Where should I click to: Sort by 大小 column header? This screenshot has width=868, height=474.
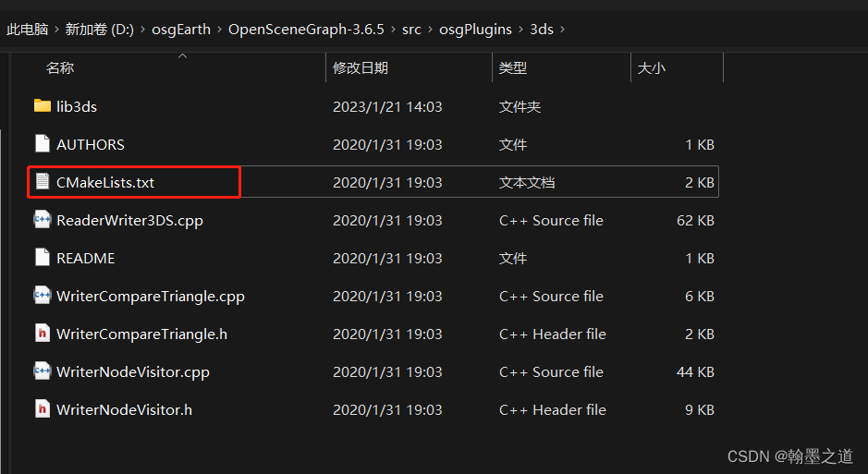click(x=651, y=68)
